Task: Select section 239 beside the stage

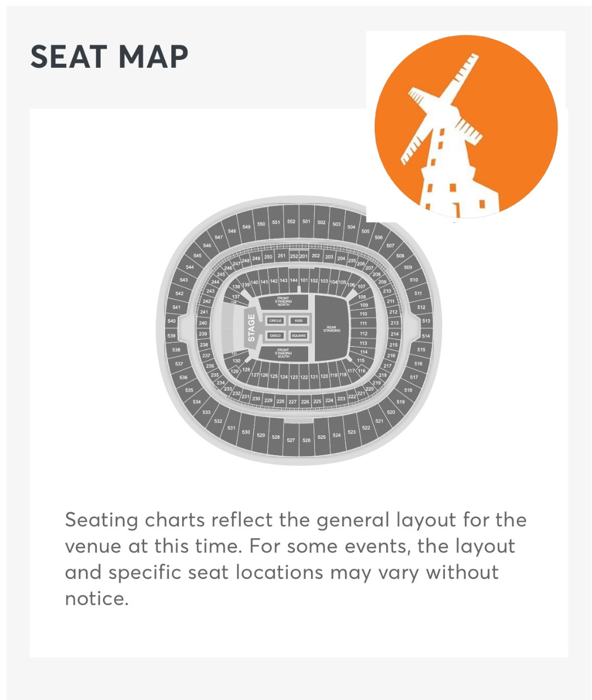Action: [x=203, y=334]
